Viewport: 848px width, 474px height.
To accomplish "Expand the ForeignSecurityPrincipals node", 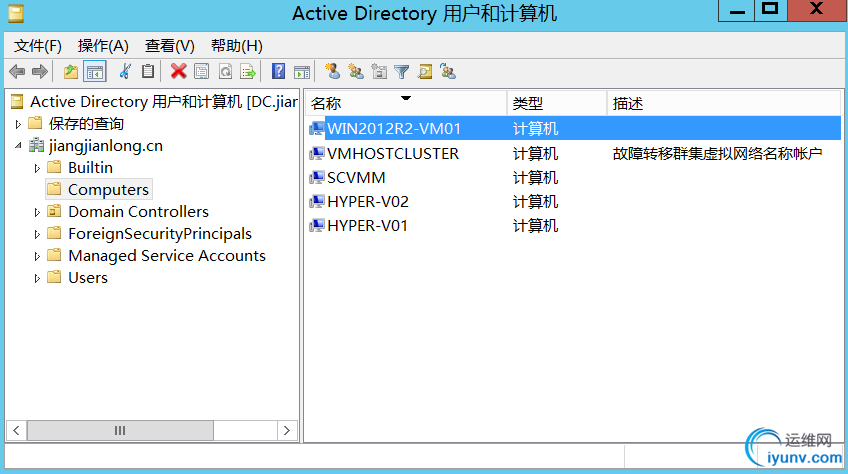I will click(x=37, y=234).
